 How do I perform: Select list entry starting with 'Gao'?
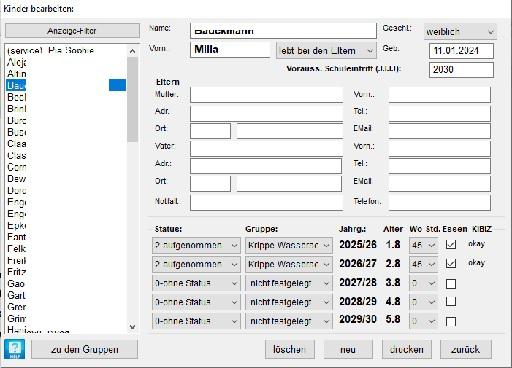tap(66, 284)
